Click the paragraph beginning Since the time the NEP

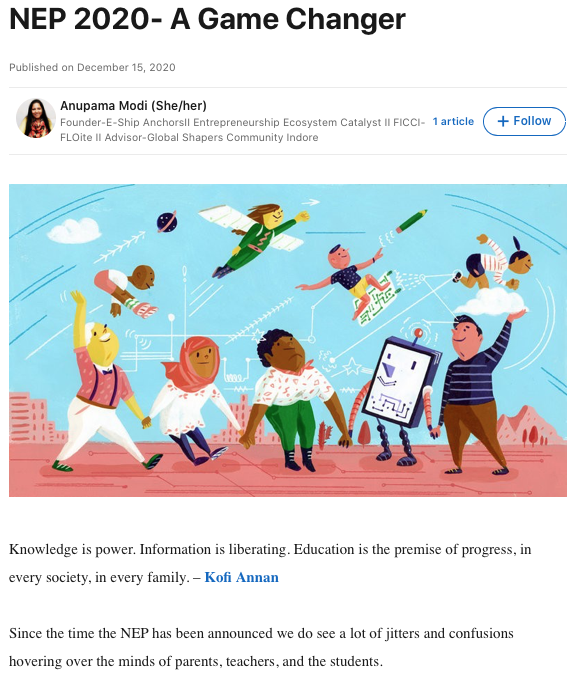point(261,647)
